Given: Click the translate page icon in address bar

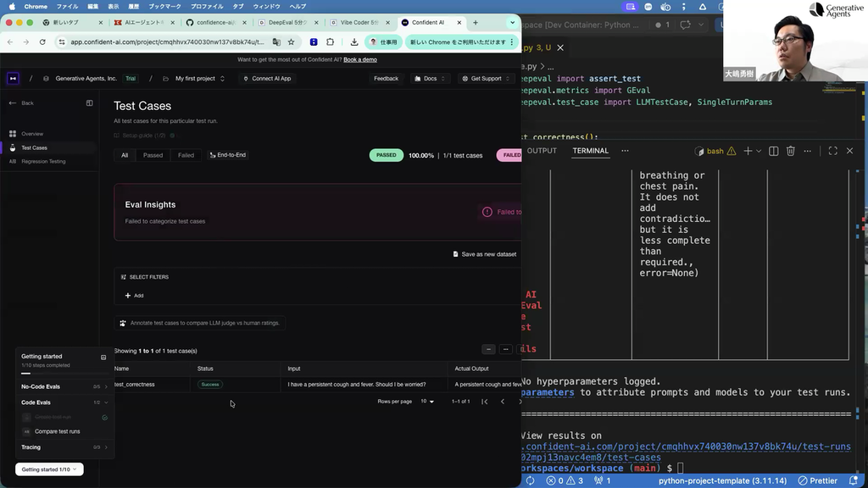Looking at the screenshot, I should (x=276, y=42).
